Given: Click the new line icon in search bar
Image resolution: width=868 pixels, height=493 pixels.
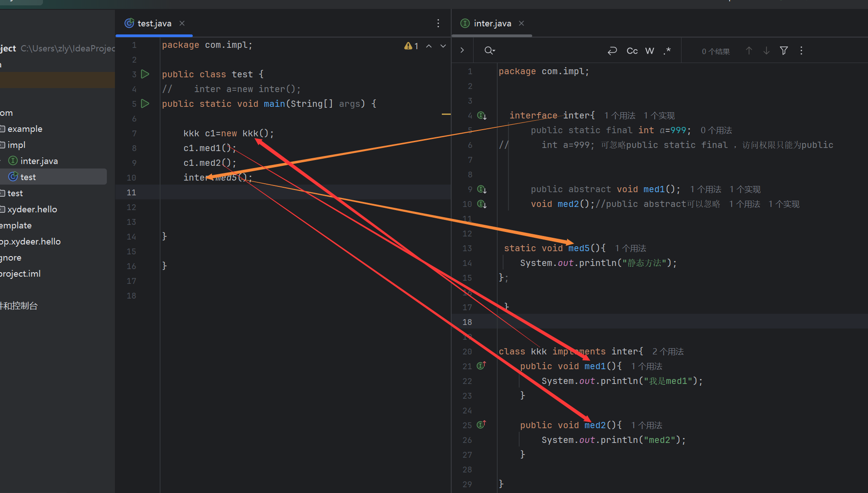Looking at the screenshot, I should coord(612,51).
